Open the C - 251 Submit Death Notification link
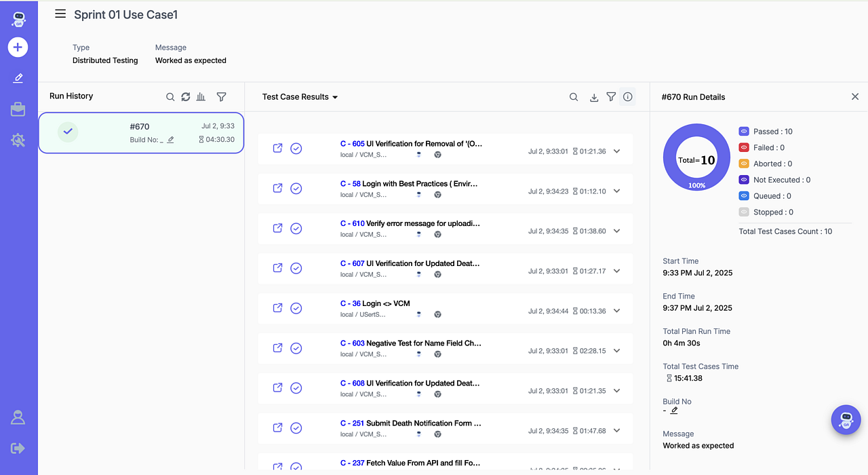Viewport: 868px width, 475px height. [x=410, y=423]
